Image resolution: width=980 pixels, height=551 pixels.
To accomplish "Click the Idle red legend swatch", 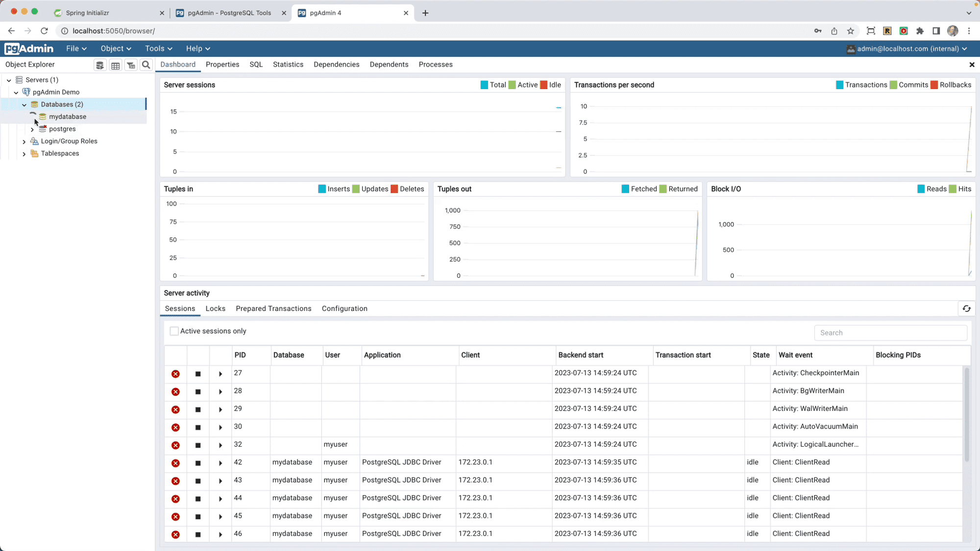I will (543, 85).
